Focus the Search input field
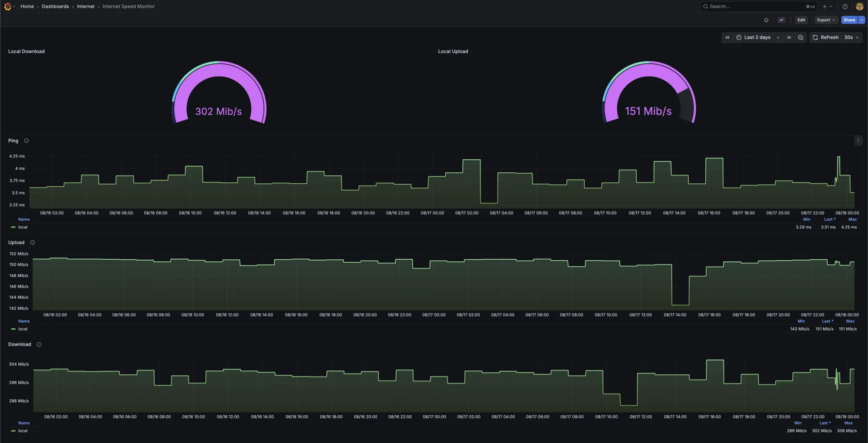The height and width of the screenshot is (443, 868). [759, 7]
